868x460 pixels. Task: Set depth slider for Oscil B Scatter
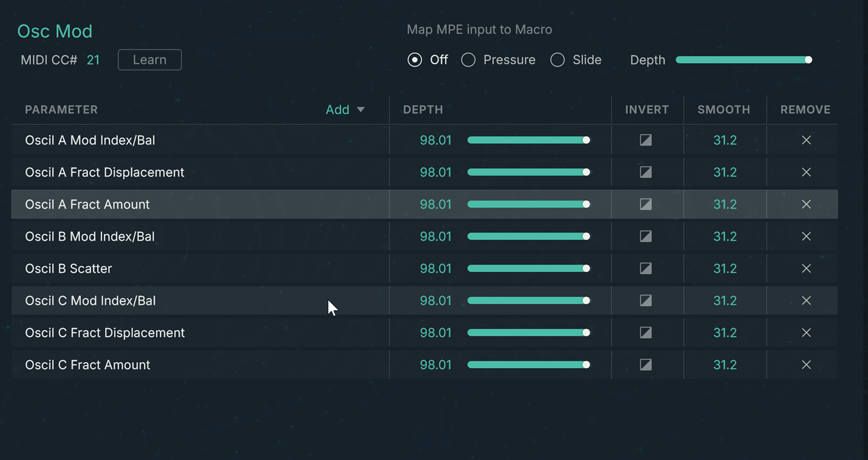coord(529,268)
